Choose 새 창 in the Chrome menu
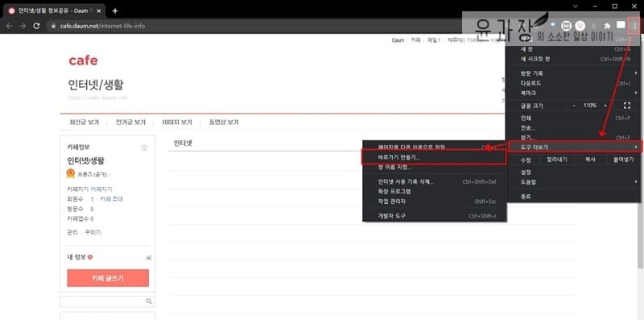Viewport: 644px width, 320px height. pos(573,49)
